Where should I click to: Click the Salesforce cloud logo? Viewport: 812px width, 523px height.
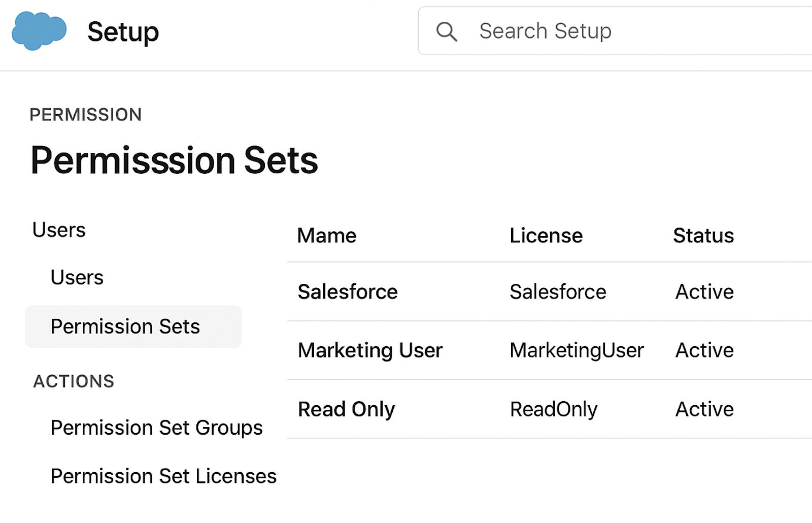click(39, 31)
